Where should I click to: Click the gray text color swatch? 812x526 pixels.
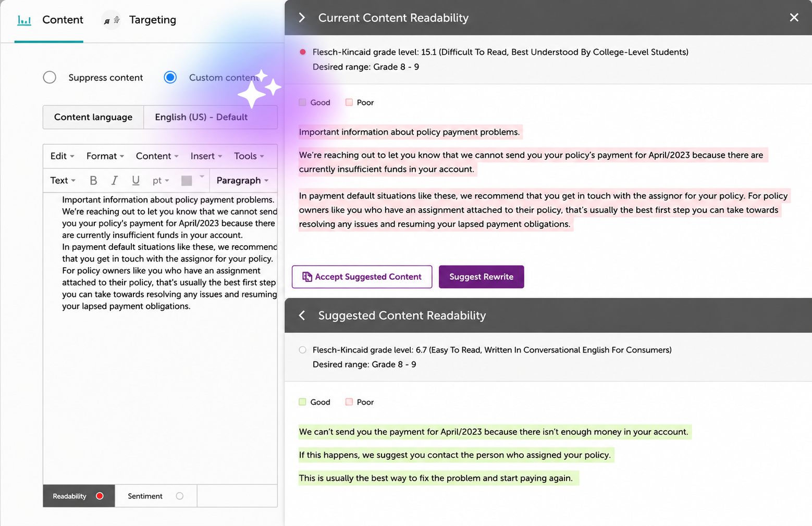(187, 181)
